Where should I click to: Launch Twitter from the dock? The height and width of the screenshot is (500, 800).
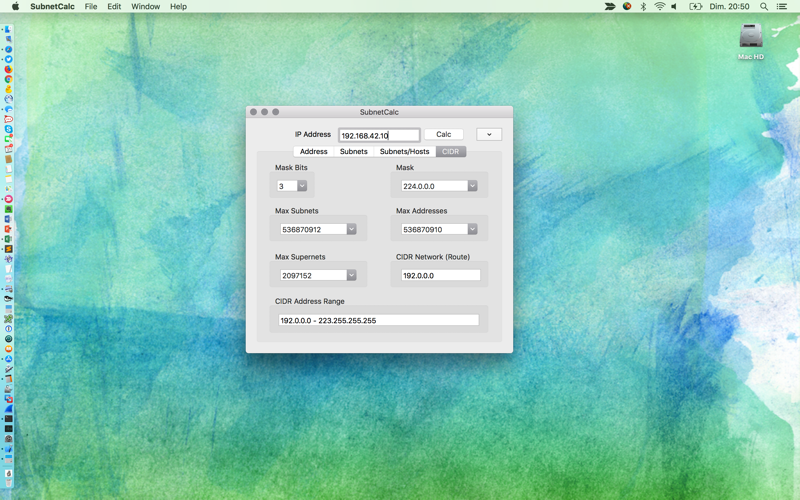(9, 59)
